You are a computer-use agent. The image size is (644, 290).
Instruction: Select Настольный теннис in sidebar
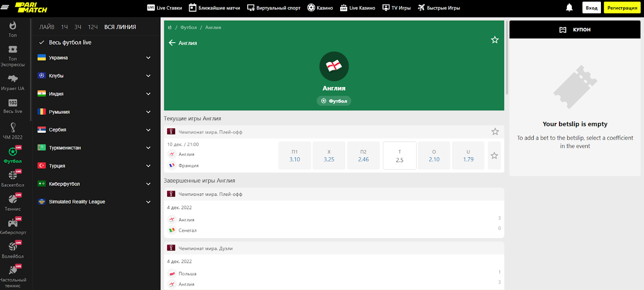click(13, 277)
